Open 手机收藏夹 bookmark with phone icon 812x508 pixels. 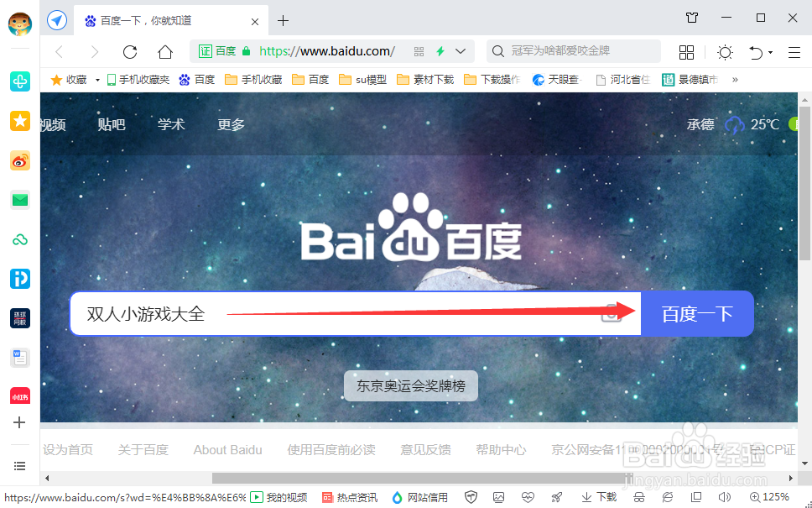click(138, 80)
